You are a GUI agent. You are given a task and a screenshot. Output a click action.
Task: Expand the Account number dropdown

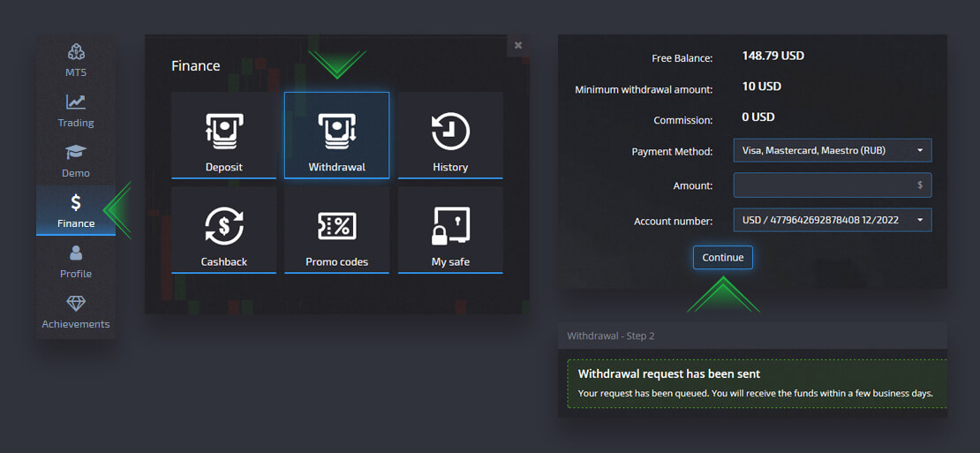tap(832, 219)
